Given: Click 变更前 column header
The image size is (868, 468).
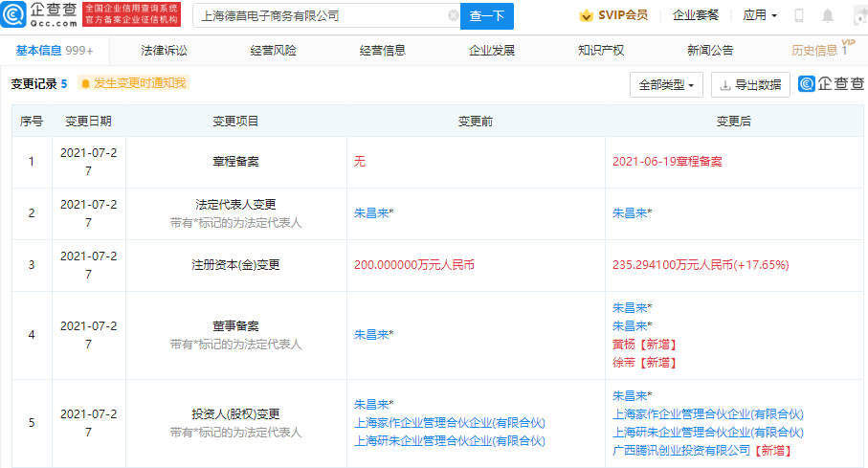Looking at the screenshot, I should click(x=476, y=122).
